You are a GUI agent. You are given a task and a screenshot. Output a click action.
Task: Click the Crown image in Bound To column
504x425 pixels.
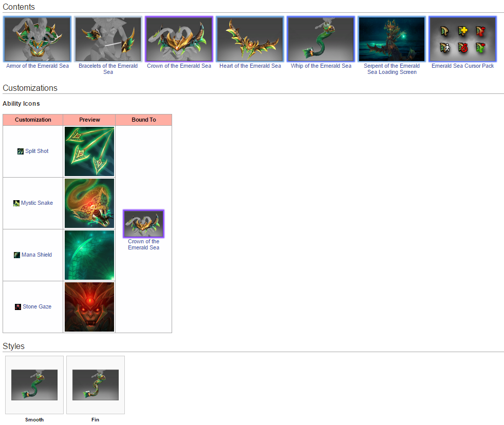pyautogui.click(x=143, y=224)
